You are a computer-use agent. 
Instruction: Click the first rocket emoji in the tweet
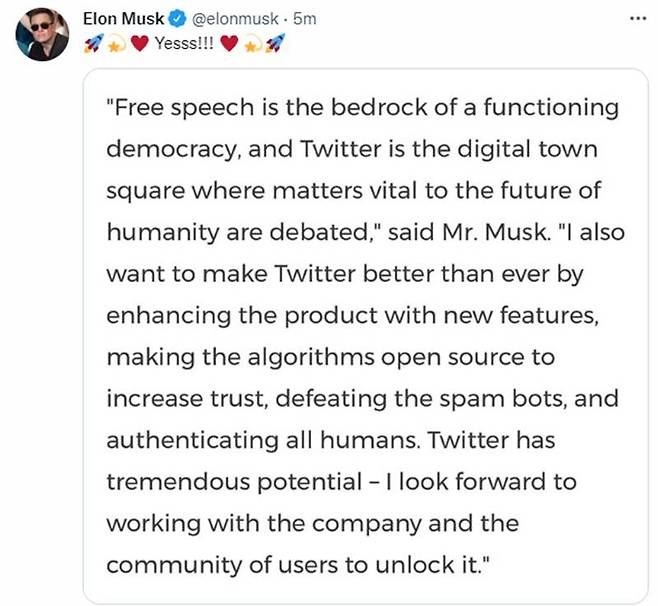tap(90, 42)
